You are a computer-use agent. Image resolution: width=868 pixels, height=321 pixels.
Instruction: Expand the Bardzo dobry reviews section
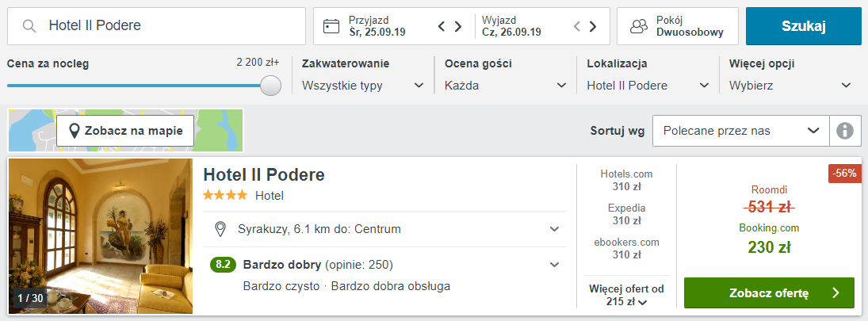555,265
